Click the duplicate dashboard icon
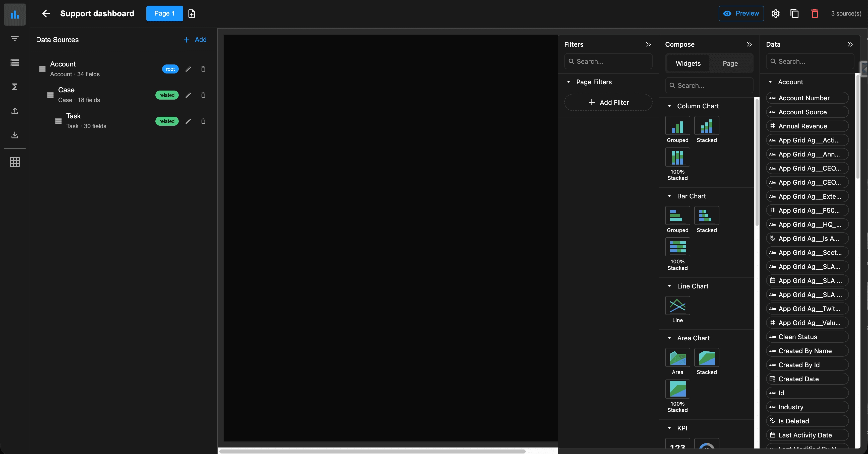This screenshot has height=454, width=868. (x=794, y=14)
